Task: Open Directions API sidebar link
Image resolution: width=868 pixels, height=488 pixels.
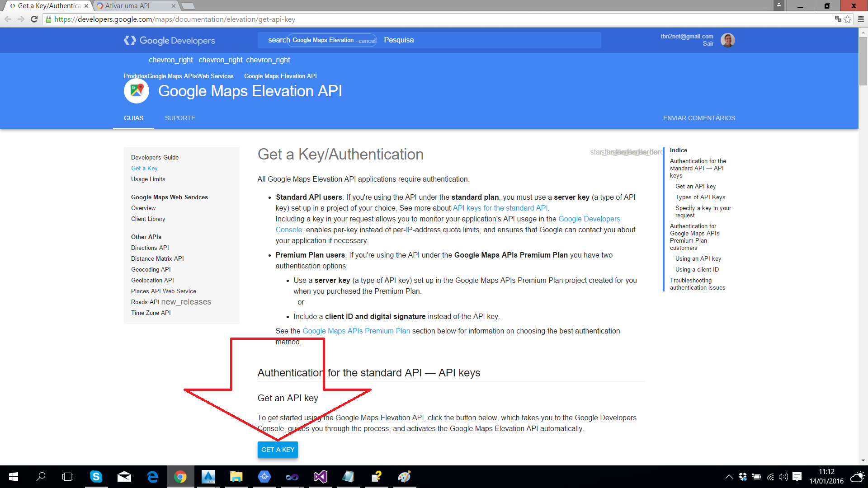Action: coord(150,248)
